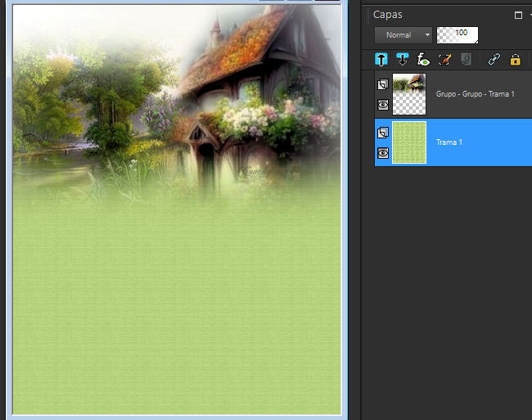The width and height of the screenshot is (532, 420).
Task: Click the move layer up icon
Action: click(x=381, y=60)
